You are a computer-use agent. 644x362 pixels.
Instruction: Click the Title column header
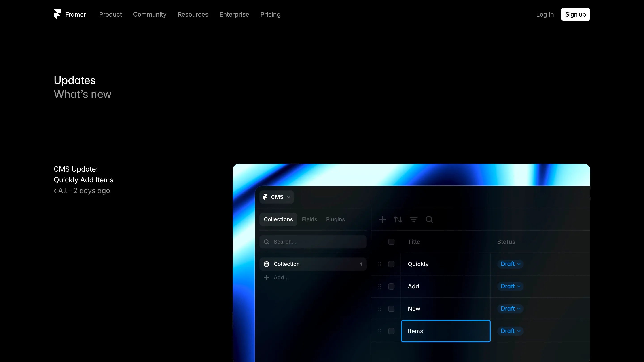(x=414, y=242)
